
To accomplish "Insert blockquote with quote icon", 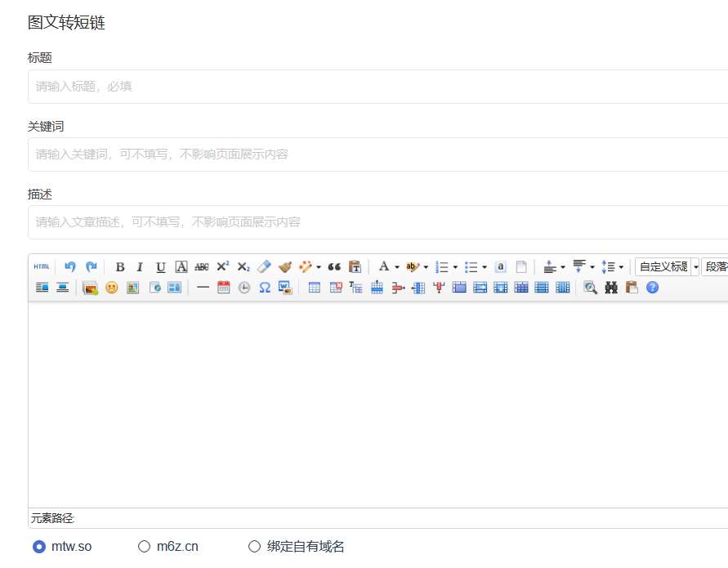I will (x=334, y=267).
